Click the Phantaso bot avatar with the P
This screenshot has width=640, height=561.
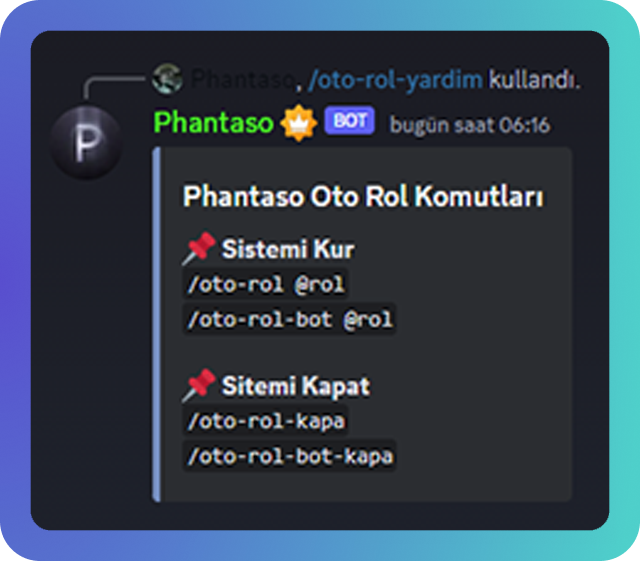(86, 141)
